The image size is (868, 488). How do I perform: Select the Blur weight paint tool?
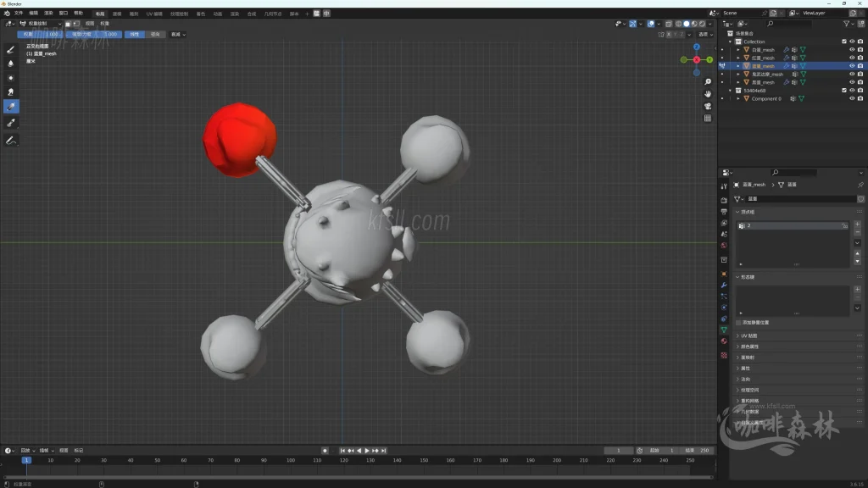(11, 64)
